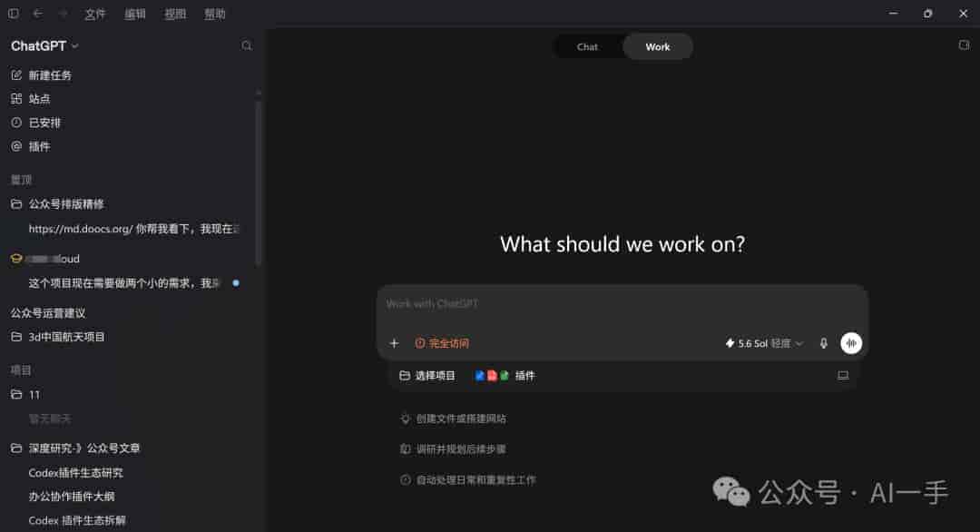Image resolution: width=980 pixels, height=532 pixels.
Task: Click the plus attach icon
Action: pyautogui.click(x=394, y=343)
